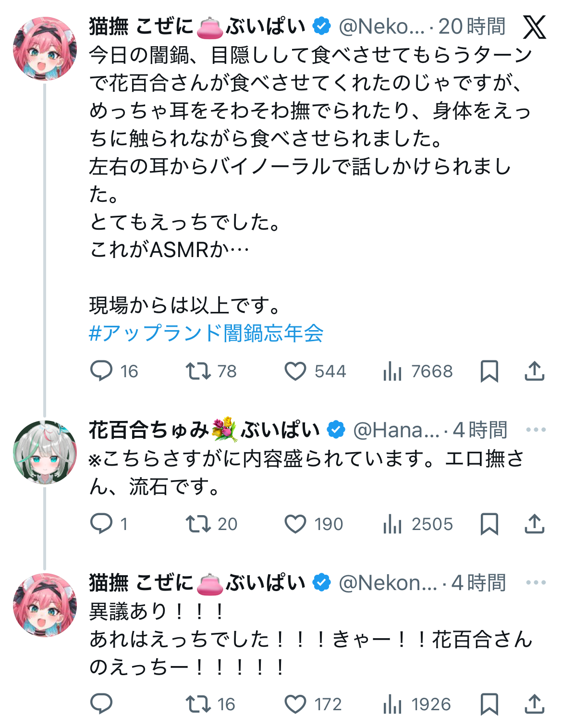This screenshot has width=562, height=728.
Task: Open more options on the last 異議あり tweet
Action: point(536,582)
